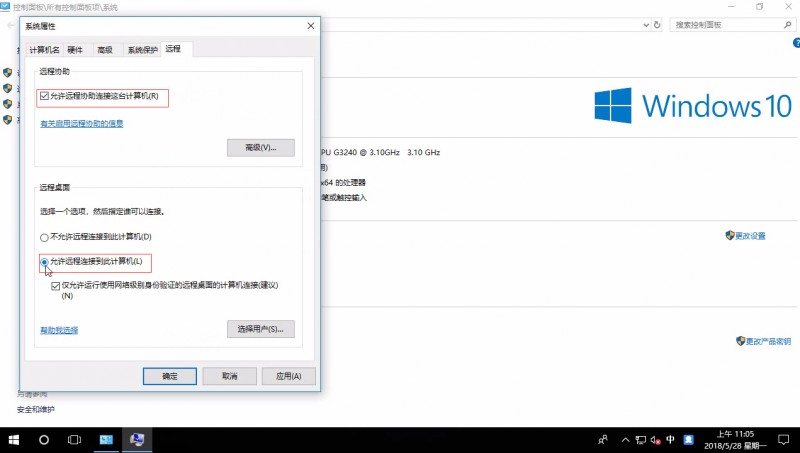Select 允许远程连接到此计算机 radio button
This screenshot has height=453, width=800.
[x=44, y=262]
